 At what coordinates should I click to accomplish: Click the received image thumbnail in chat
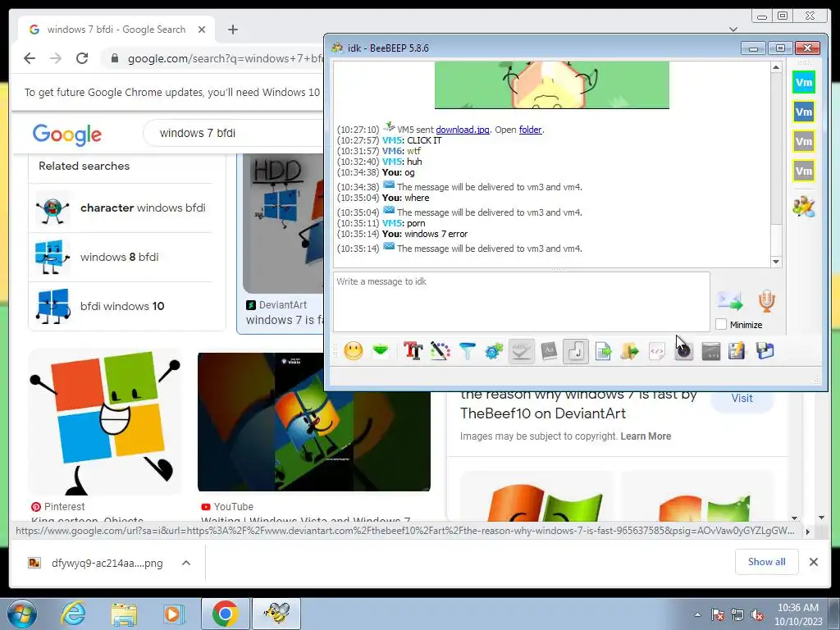point(552,85)
